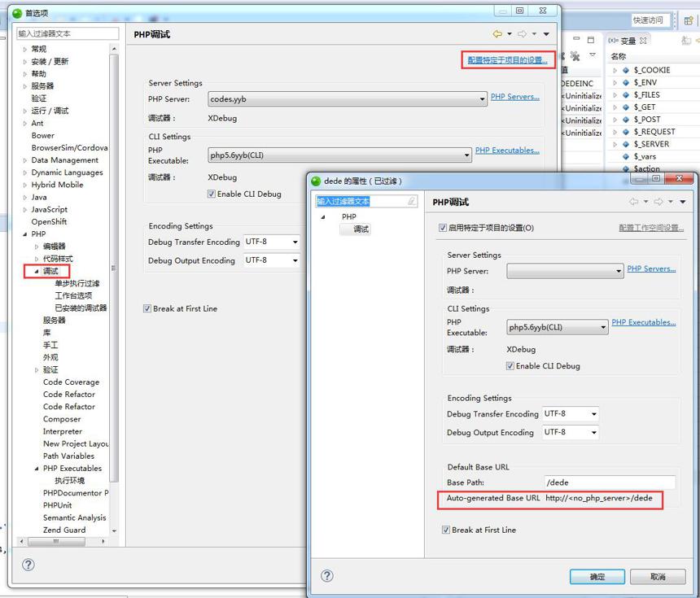This screenshot has height=598, width=700.
Task: Open the perspective icon next to quick access
Action: (x=689, y=20)
